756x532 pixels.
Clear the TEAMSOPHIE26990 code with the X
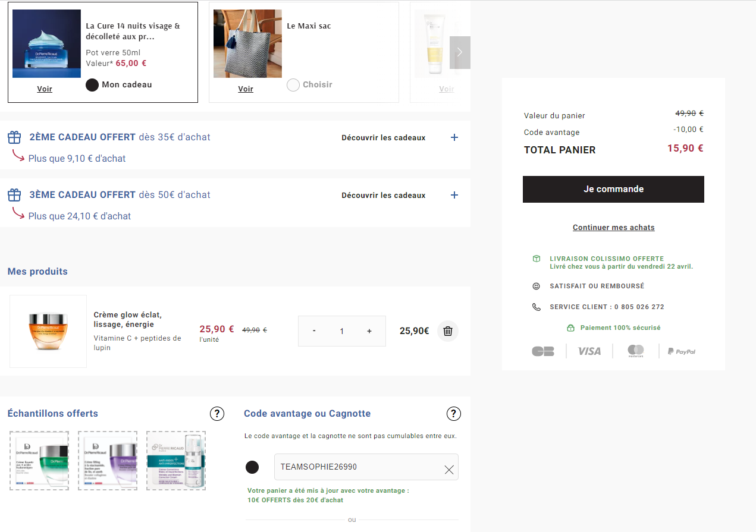pos(449,470)
